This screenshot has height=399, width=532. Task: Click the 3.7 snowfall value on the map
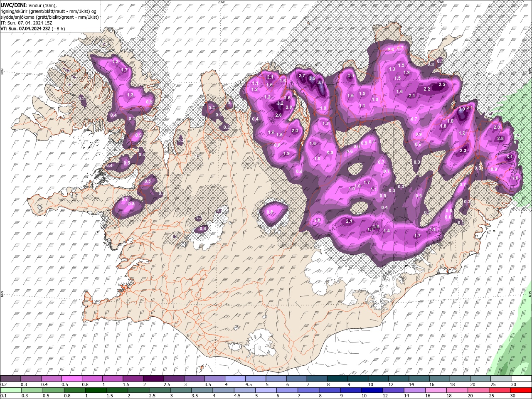click(320, 83)
